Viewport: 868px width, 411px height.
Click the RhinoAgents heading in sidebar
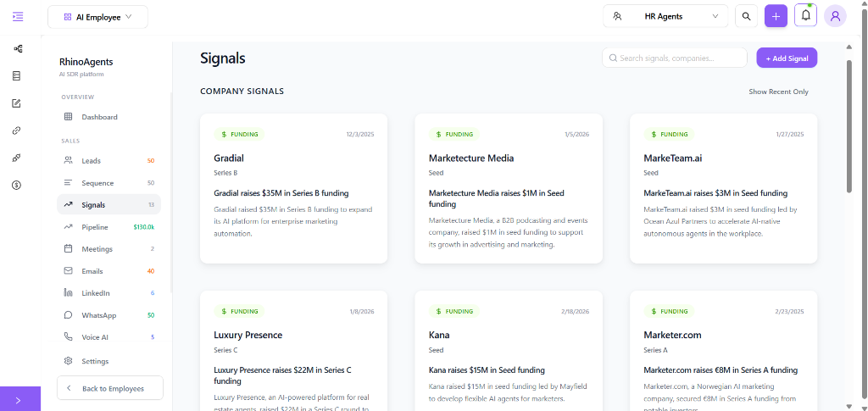pos(86,63)
